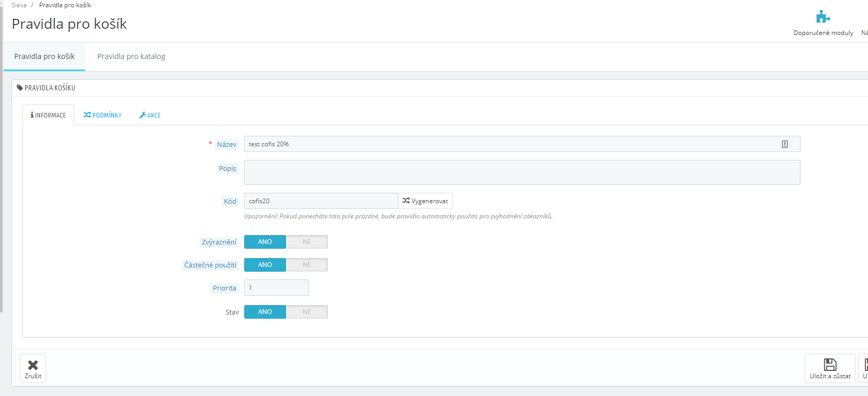Set Částečné použití to NE

pos(307,265)
